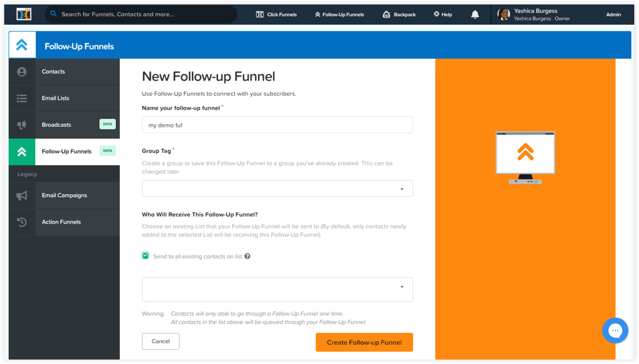Screen dimensions: 639x364
Task: Open Help in top navigation
Action: pyautogui.click(x=443, y=14)
